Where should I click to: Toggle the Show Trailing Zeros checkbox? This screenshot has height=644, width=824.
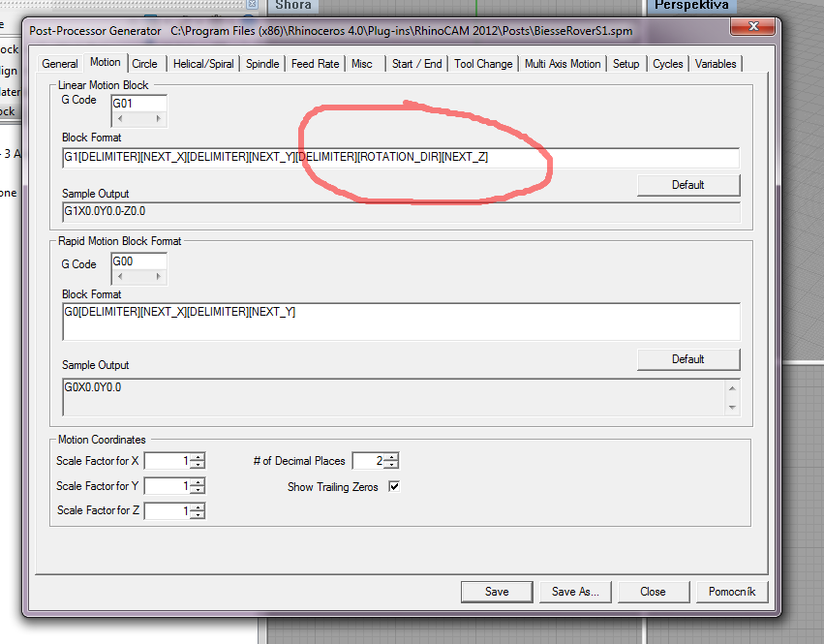[x=394, y=487]
